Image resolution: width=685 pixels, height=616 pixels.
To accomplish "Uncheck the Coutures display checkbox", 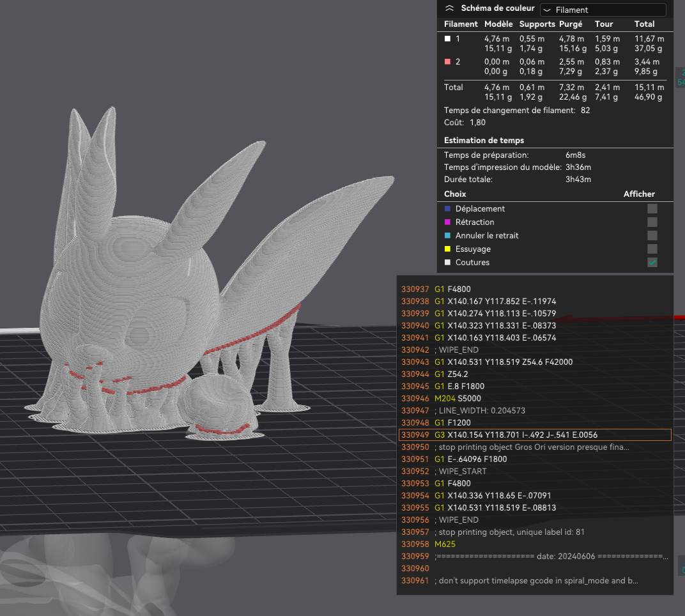I will click(652, 263).
